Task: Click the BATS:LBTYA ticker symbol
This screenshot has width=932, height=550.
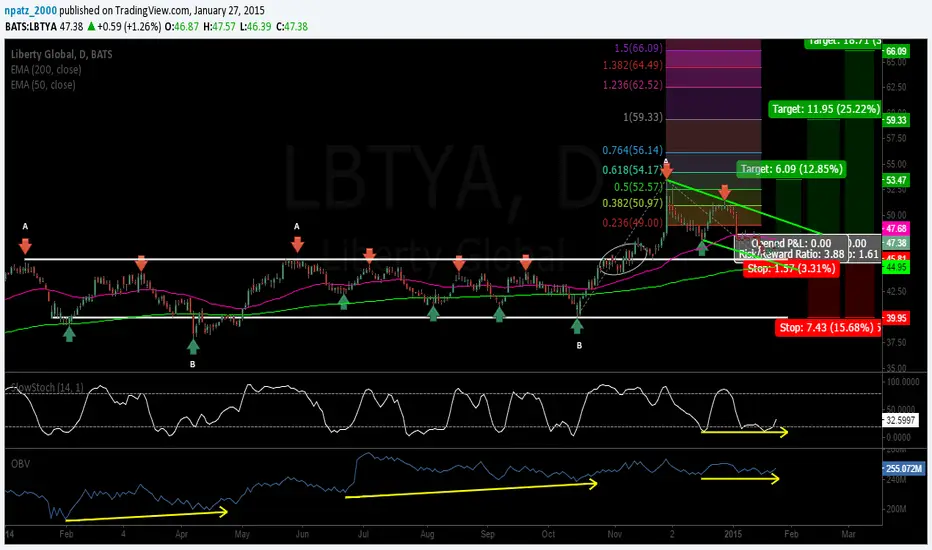Action: click(30, 26)
